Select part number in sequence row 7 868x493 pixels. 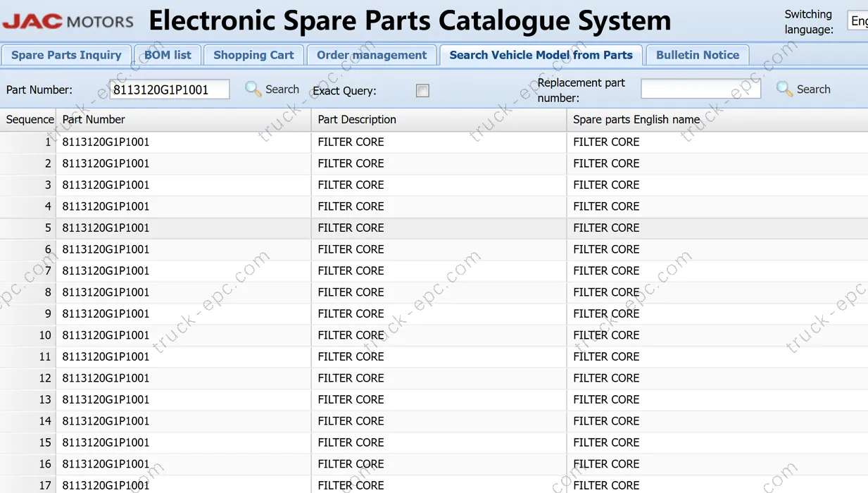click(x=106, y=271)
